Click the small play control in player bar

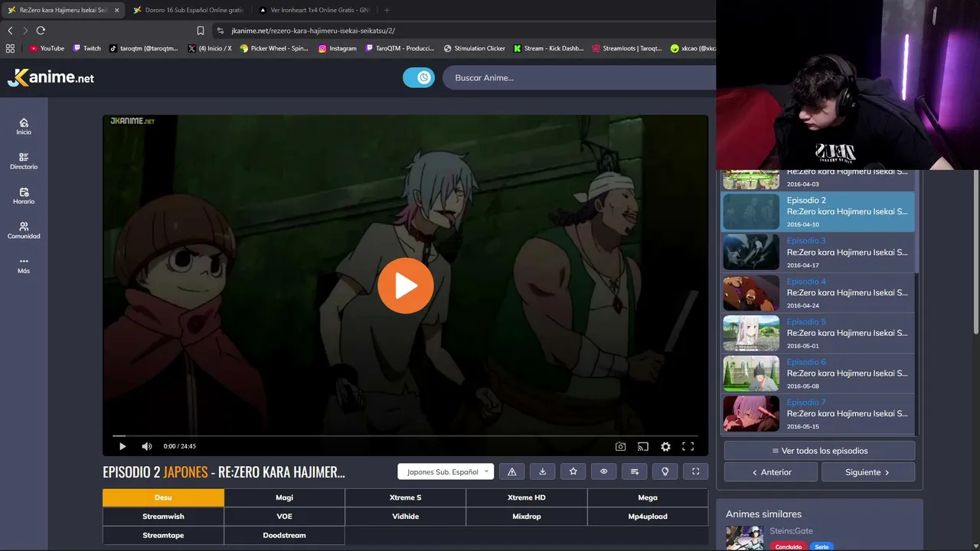122,446
